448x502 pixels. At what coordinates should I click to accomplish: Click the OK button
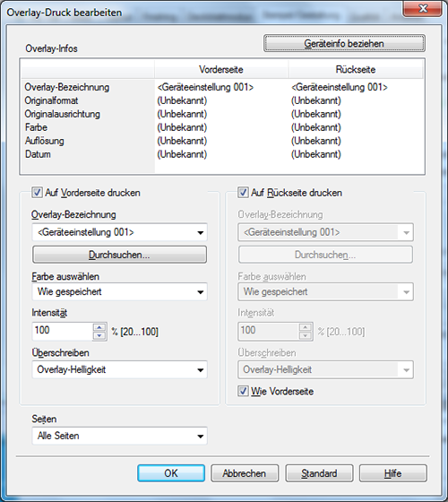171,473
